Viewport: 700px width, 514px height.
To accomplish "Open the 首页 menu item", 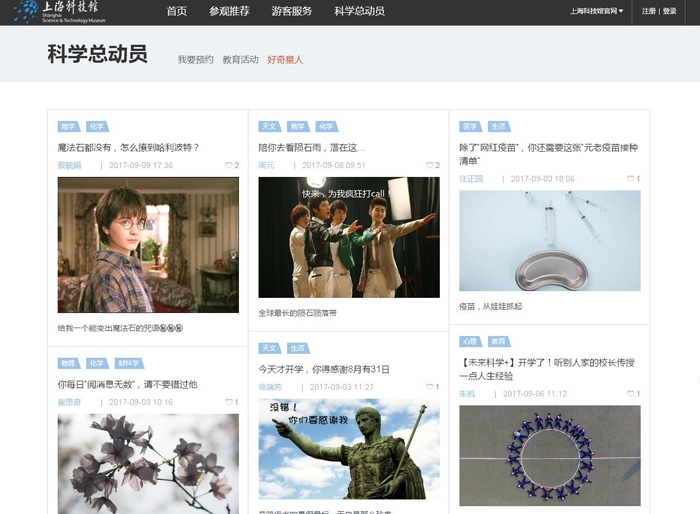I will point(177,11).
